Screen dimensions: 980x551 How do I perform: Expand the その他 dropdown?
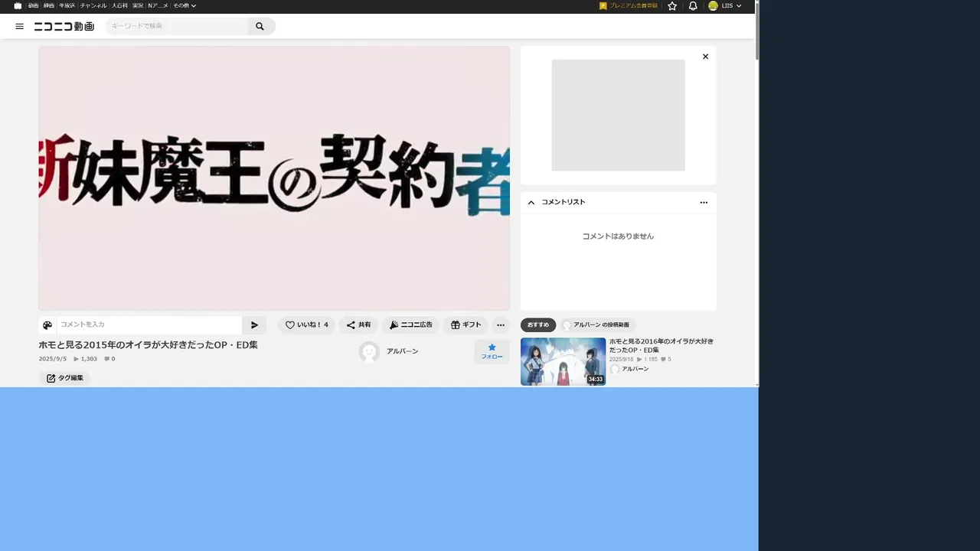coord(185,5)
